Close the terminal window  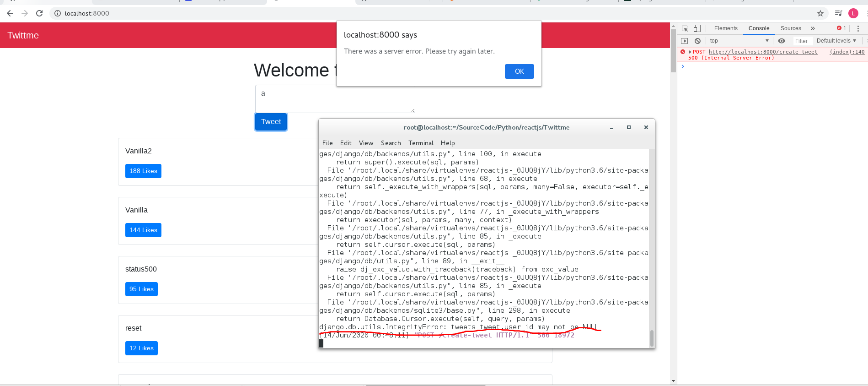(x=646, y=127)
